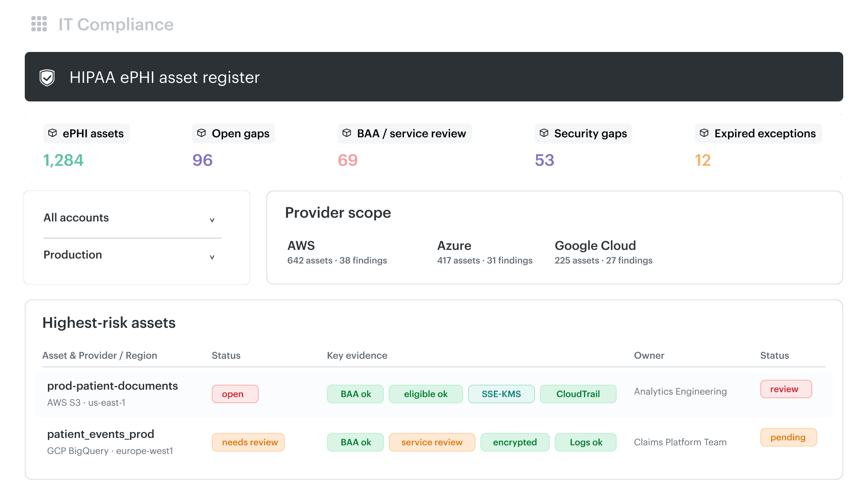Click the cube icon beside Security gaps
868x501 pixels.
click(x=544, y=133)
